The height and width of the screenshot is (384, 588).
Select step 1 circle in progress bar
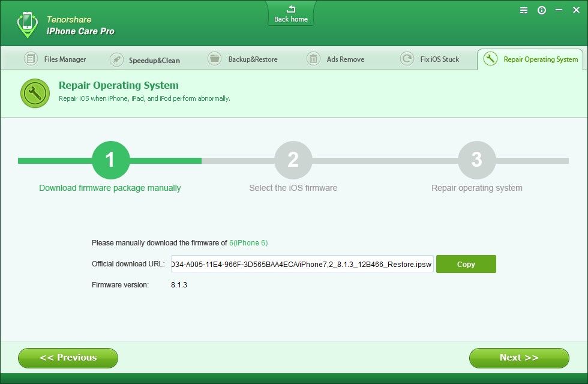(x=110, y=160)
